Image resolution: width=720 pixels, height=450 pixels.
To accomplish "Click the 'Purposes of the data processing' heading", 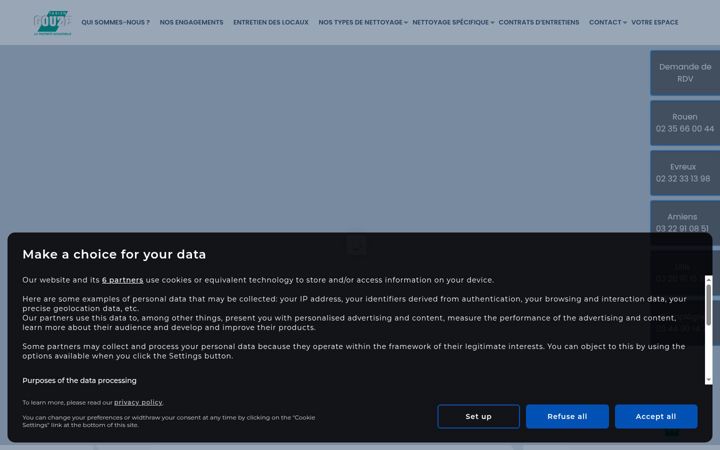I will click(x=79, y=380).
